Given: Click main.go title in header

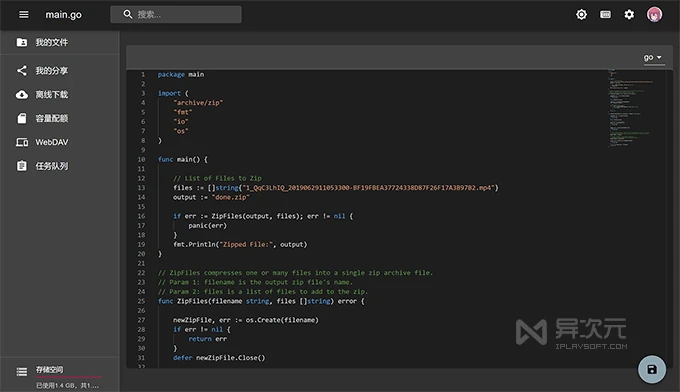Looking at the screenshot, I should pos(63,15).
